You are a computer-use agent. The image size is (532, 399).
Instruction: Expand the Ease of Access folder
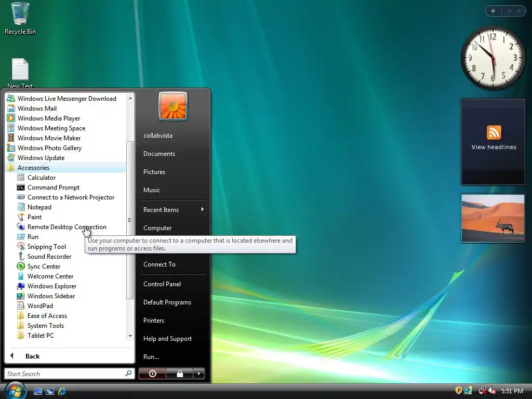pyautogui.click(x=71, y=315)
